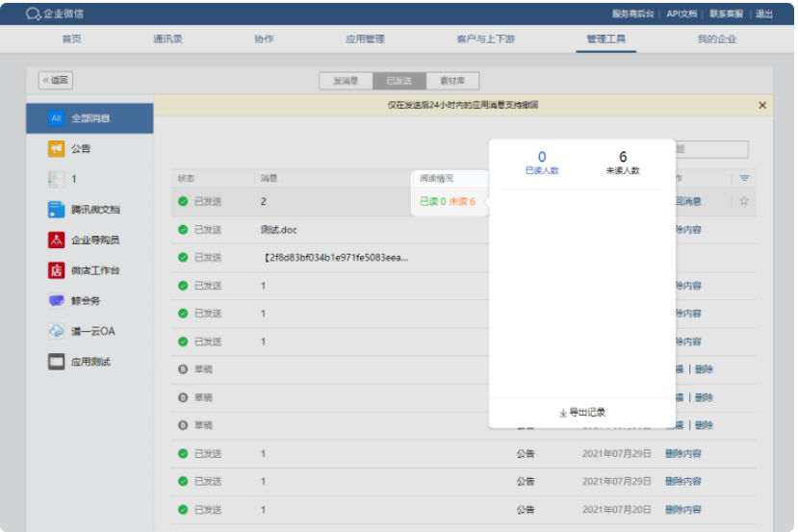Open 腾讯微文档 app icon in sidebar
Screen dimensions: 798x532
(x=56, y=210)
